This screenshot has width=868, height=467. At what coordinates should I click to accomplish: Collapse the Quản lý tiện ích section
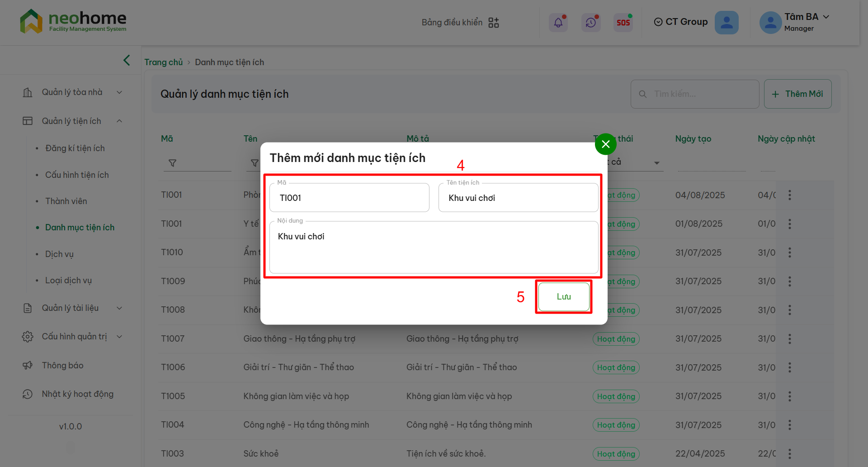pyautogui.click(x=119, y=121)
